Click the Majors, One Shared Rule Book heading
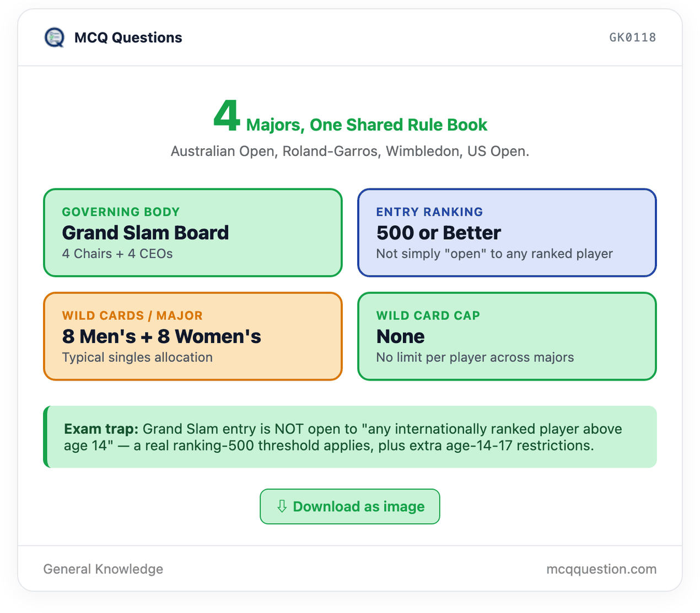700x613 pixels. 367,125
